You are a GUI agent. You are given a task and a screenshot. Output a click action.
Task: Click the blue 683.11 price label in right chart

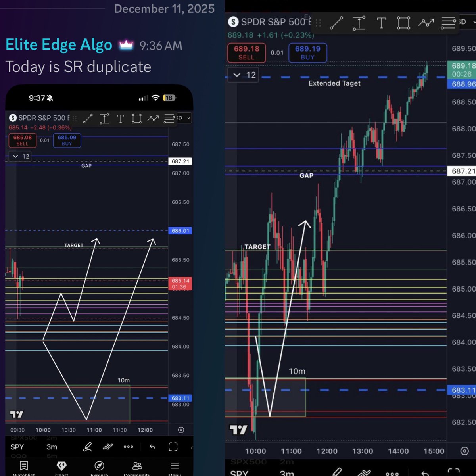pos(462,390)
